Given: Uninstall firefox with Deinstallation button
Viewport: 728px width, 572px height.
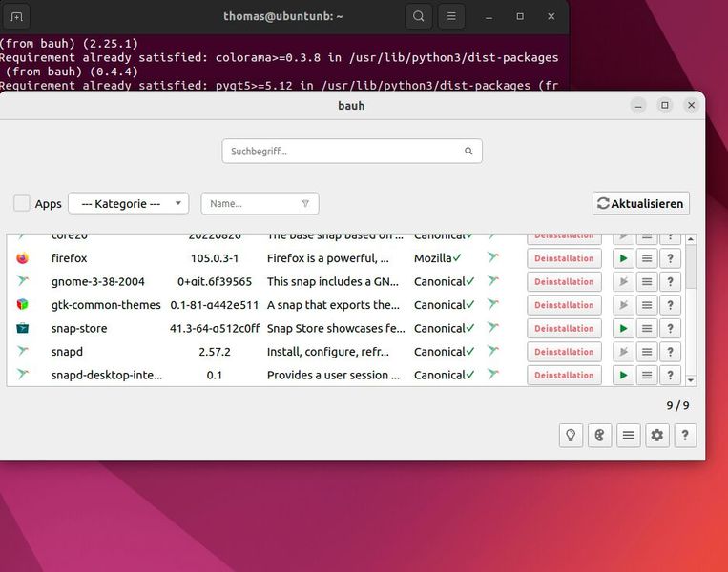Looking at the screenshot, I should coord(564,258).
